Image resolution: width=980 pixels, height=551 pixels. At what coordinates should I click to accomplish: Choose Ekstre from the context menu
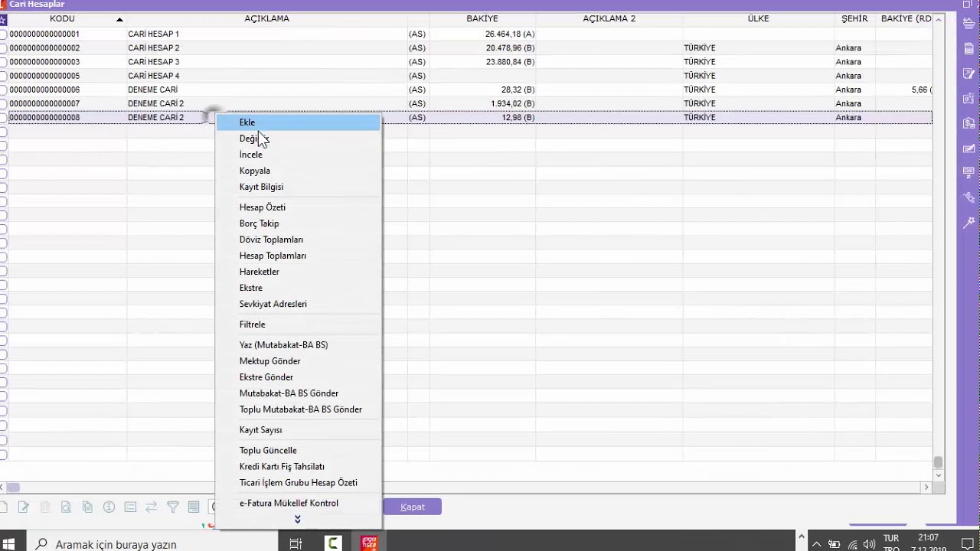[x=298, y=288]
